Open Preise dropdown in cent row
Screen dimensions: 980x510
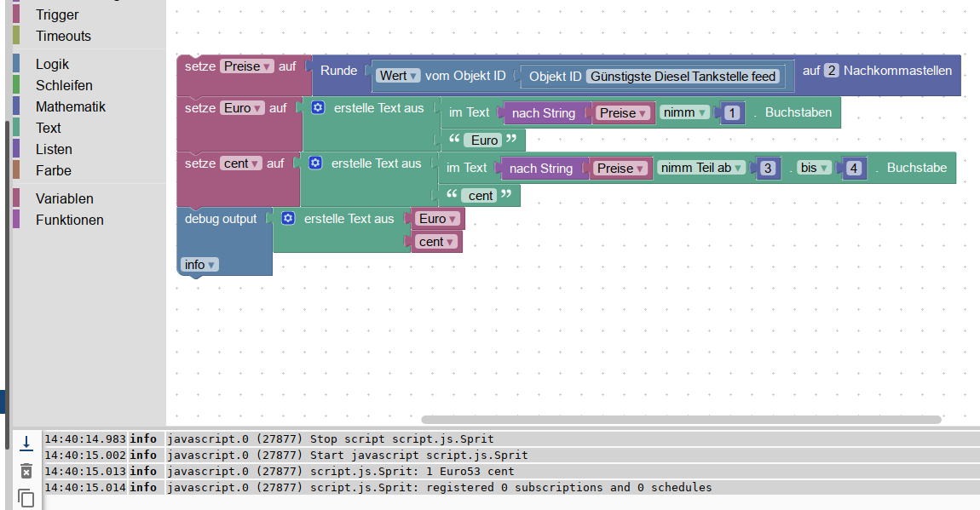point(620,168)
